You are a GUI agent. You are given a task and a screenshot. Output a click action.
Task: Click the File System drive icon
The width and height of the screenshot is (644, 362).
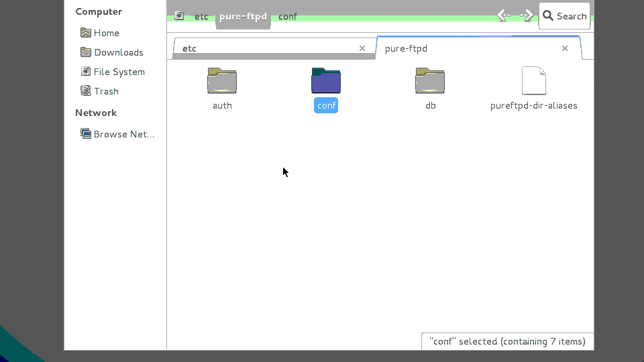coord(85,72)
